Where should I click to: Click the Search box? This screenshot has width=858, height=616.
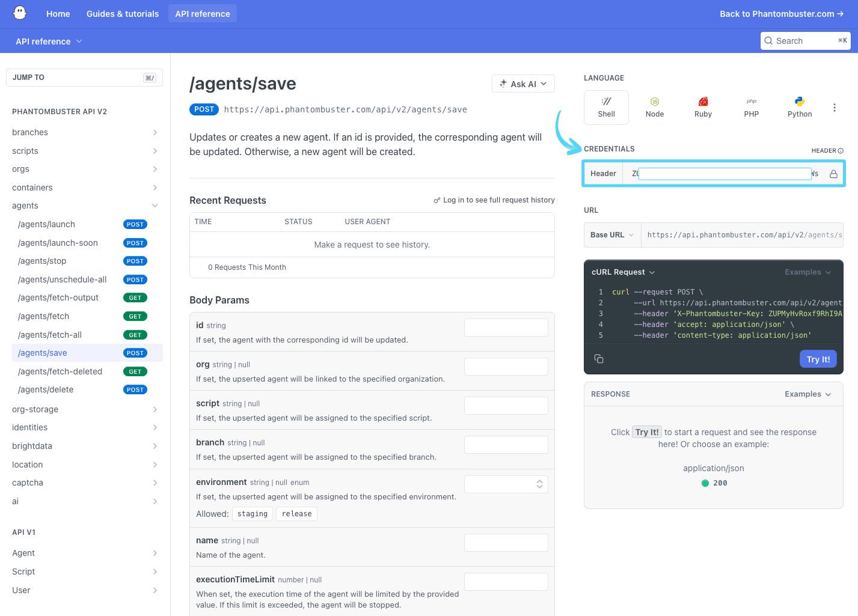click(x=806, y=41)
